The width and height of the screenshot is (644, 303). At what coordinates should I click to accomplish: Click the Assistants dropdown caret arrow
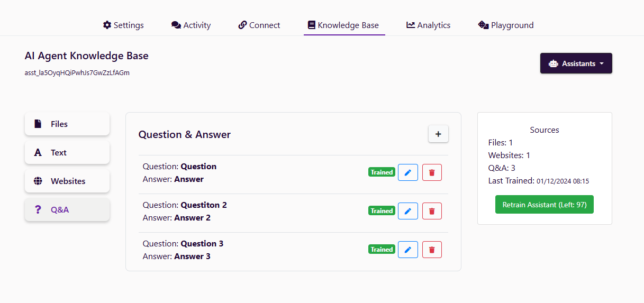click(x=602, y=63)
